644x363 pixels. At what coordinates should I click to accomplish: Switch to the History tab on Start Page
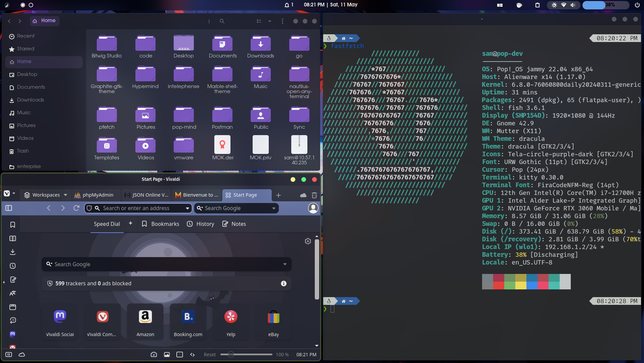[x=200, y=224]
